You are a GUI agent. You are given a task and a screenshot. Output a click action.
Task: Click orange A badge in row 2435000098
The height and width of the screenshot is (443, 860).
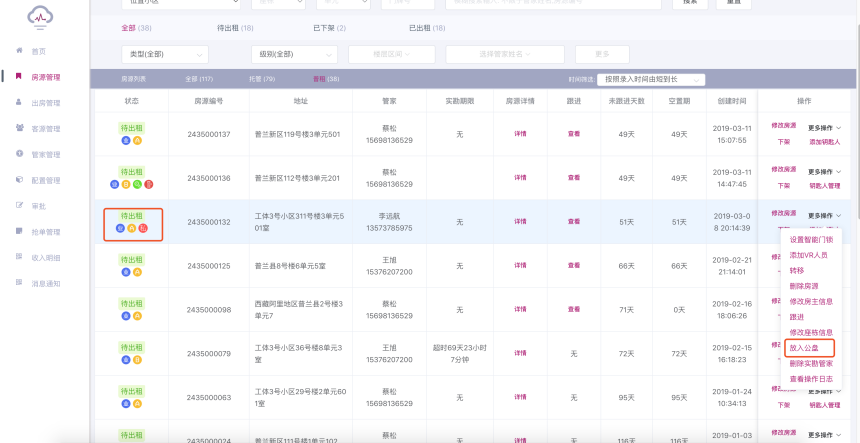point(137,316)
